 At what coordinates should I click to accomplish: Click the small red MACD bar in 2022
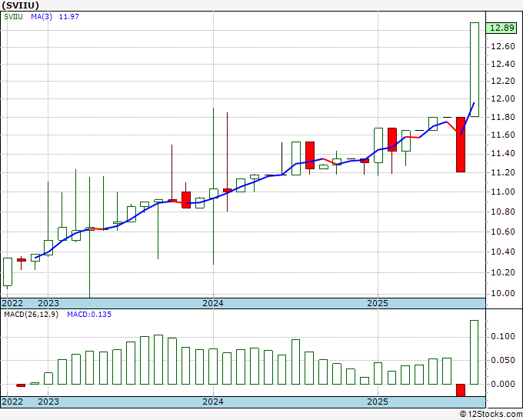coord(21,385)
